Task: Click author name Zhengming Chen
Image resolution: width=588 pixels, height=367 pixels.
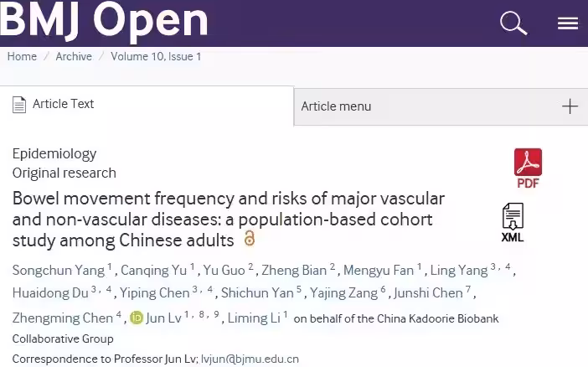Action: tap(62, 318)
